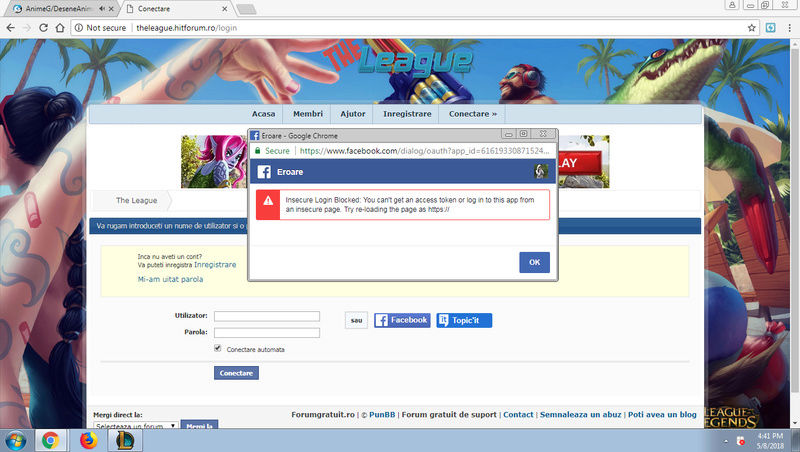Click the Mi-am uitat parola link
The height and width of the screenshot is (452, 800).
(170, 279)
